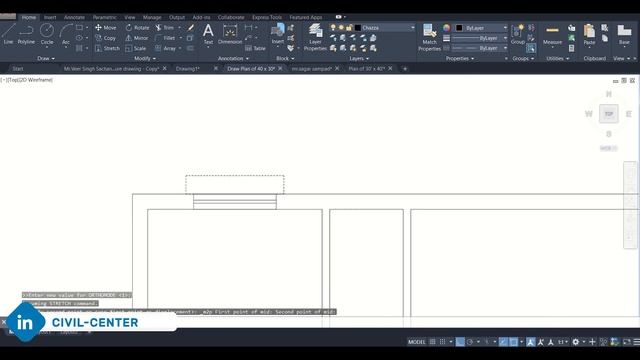Toggle annotation visibility in status bar
Image resolution: width=640 pixels, height=360 pixels.
[x=531, y=342]
